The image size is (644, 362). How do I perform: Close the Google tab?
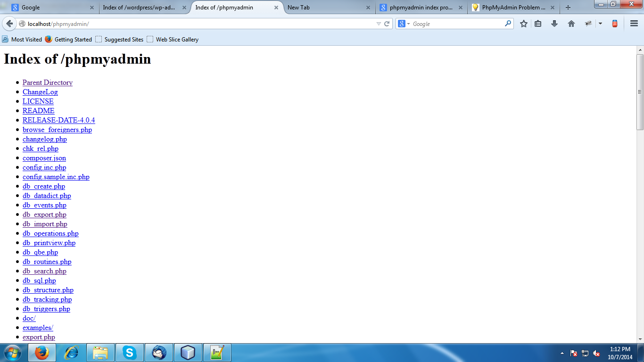coord(92,8)
